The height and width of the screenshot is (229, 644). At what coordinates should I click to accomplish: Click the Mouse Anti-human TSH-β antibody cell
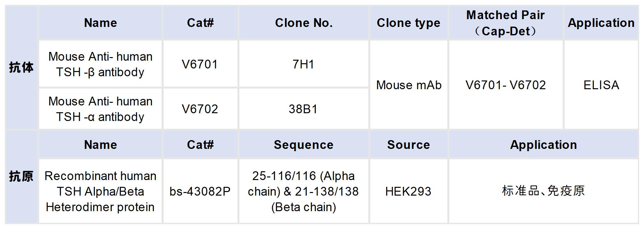click(100, 64)
